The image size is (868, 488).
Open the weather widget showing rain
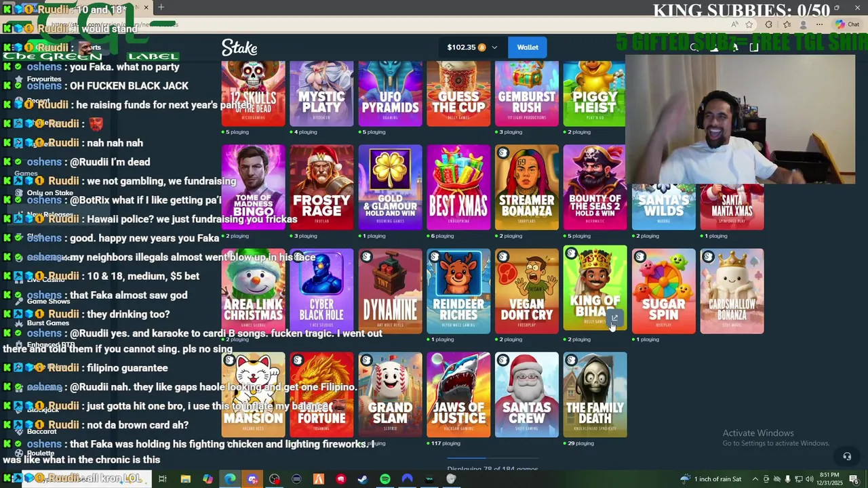[712, 479]
